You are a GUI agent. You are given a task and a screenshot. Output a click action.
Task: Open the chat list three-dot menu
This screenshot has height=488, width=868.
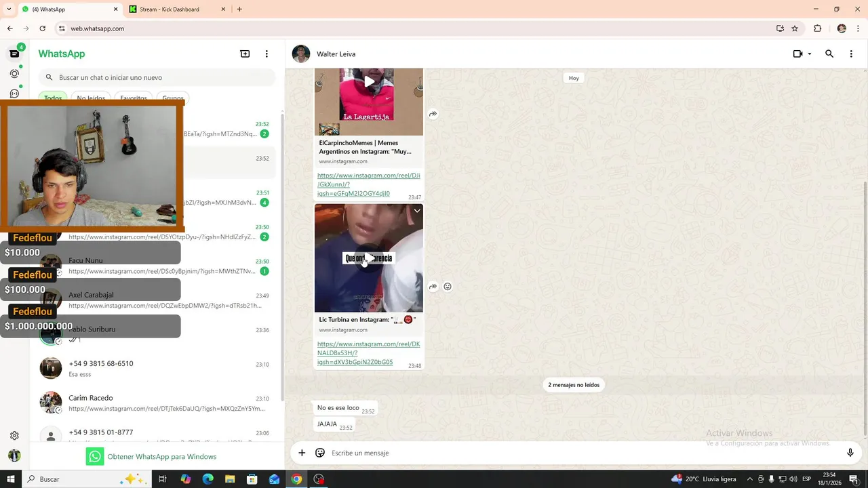coord(267,54)
